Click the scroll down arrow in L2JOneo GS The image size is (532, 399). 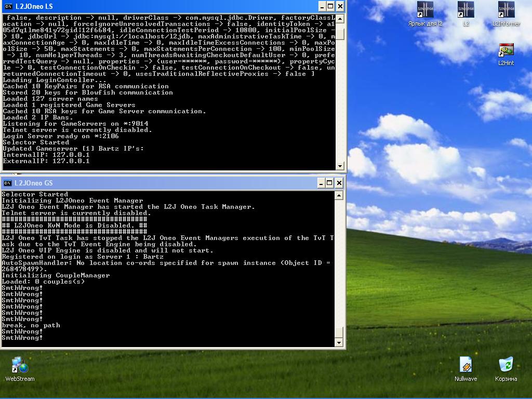[x=339, y=343]
